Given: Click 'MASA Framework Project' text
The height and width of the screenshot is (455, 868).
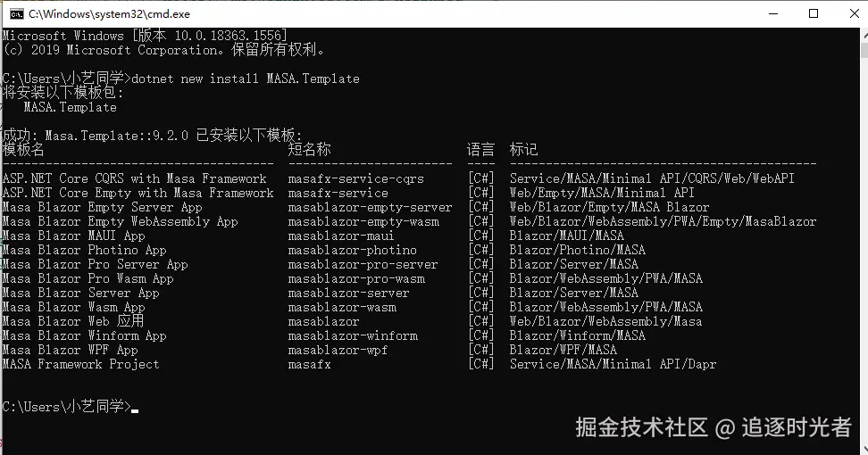Looking at the screenshot, I should (x=81, y=364).
